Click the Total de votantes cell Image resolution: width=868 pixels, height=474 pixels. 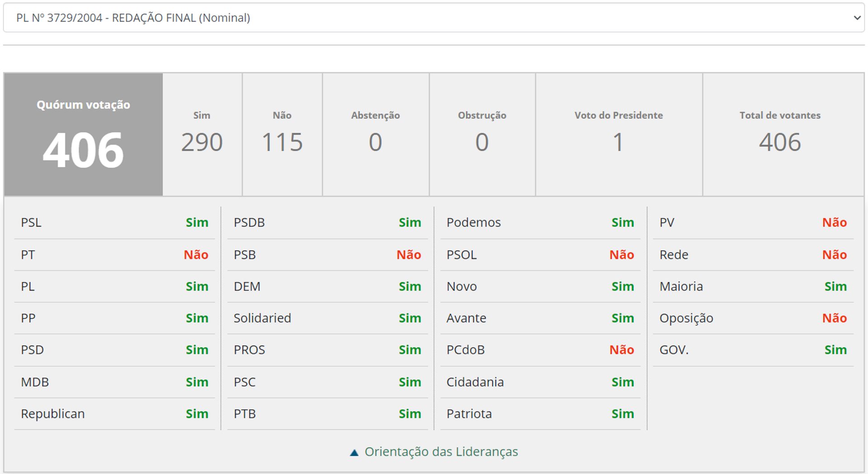click(x=780, y=134)
